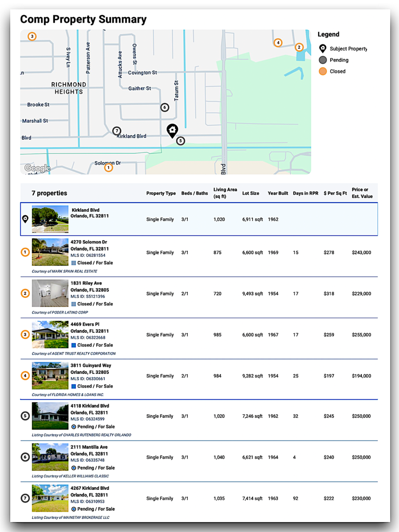The image size is (399, 532).
Task: Click the Year Built column header
Action: 278,193
